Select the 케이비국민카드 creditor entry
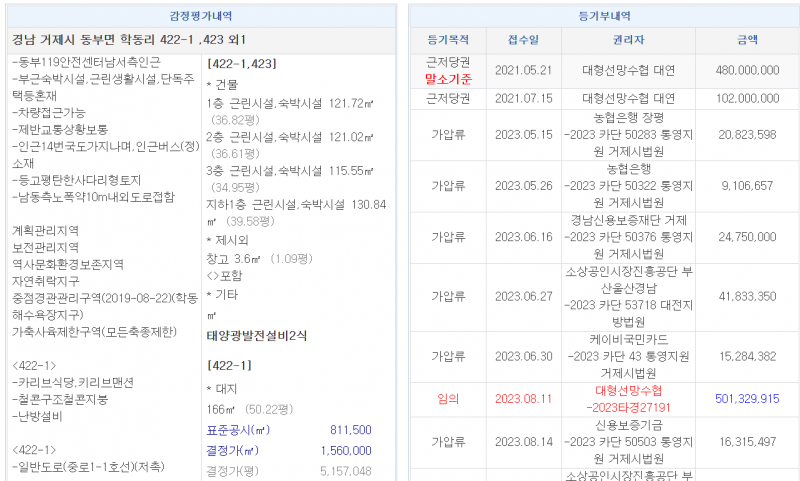Image resolution: width=800 pixels, height=481 pixels. click(628, 339)
